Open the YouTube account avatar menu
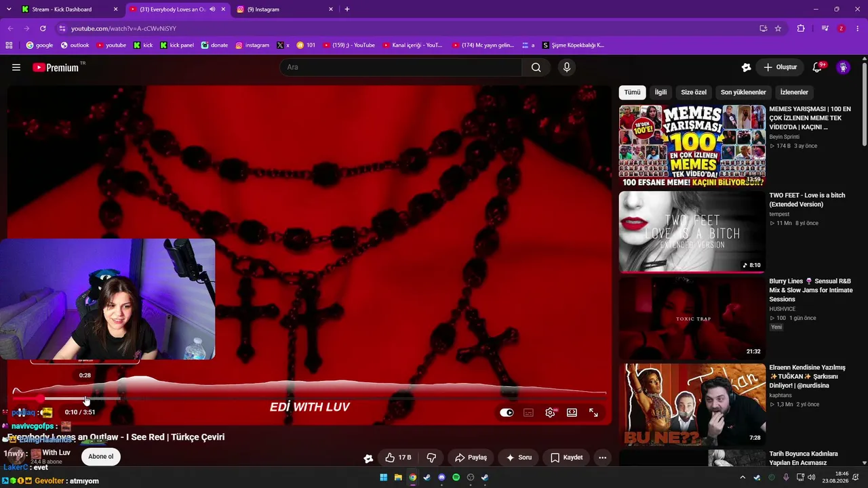 pos(843,67)
